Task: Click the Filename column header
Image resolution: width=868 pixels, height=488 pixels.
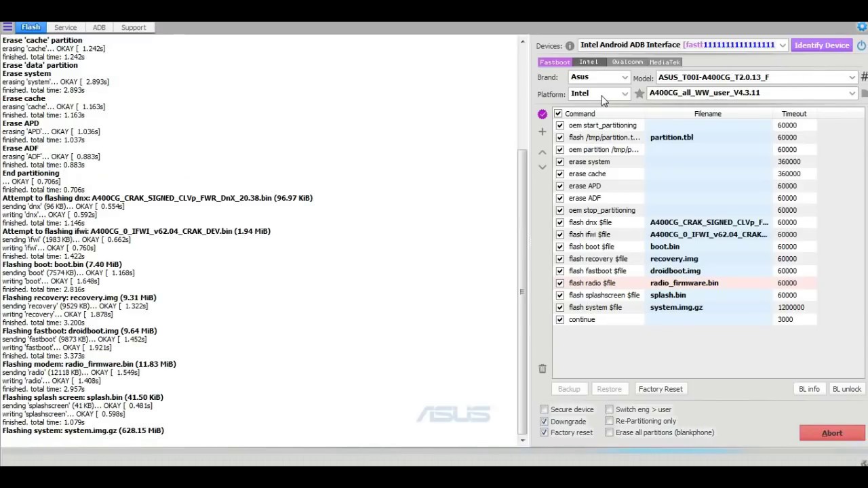Action: [x=707, y=114]
